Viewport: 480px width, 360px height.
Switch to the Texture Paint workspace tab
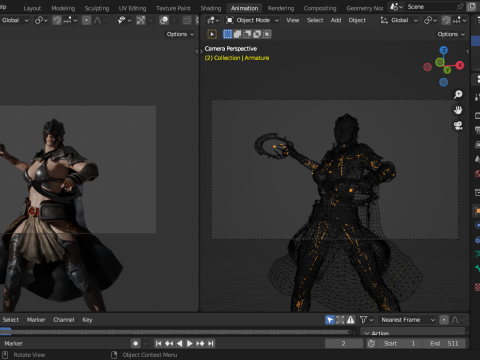pos(173,8)
